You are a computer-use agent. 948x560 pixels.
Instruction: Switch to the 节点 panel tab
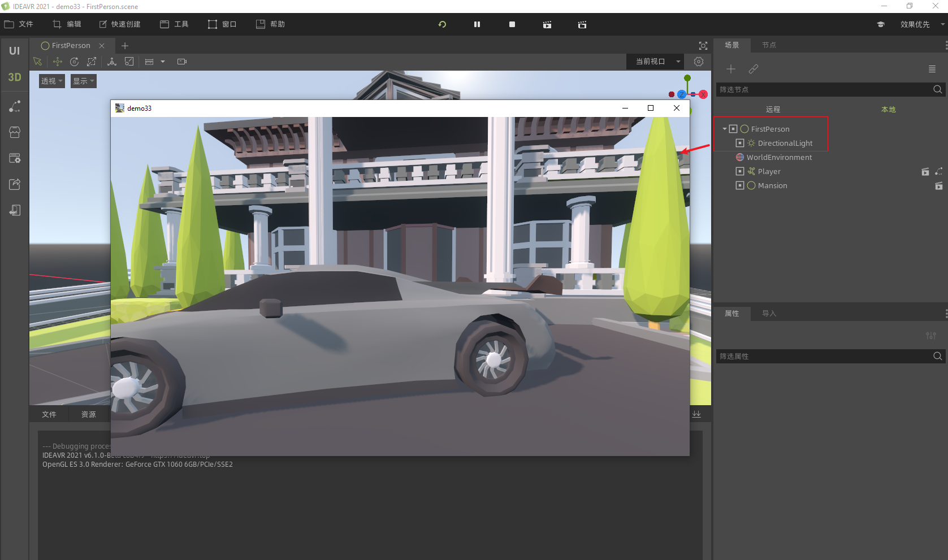point(769,45)
